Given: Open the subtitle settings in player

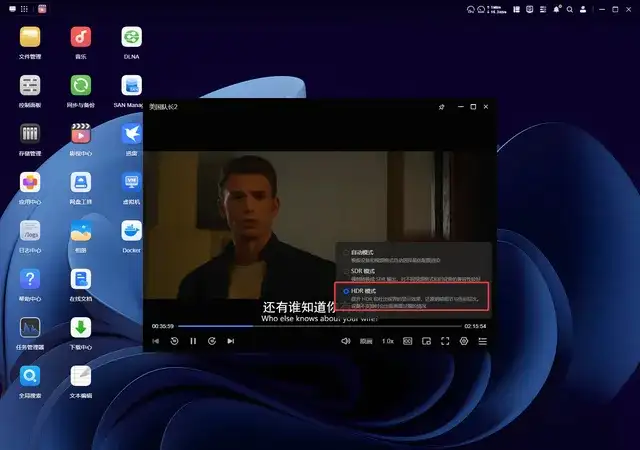Looking at the screenshot, I should (407, 341).
